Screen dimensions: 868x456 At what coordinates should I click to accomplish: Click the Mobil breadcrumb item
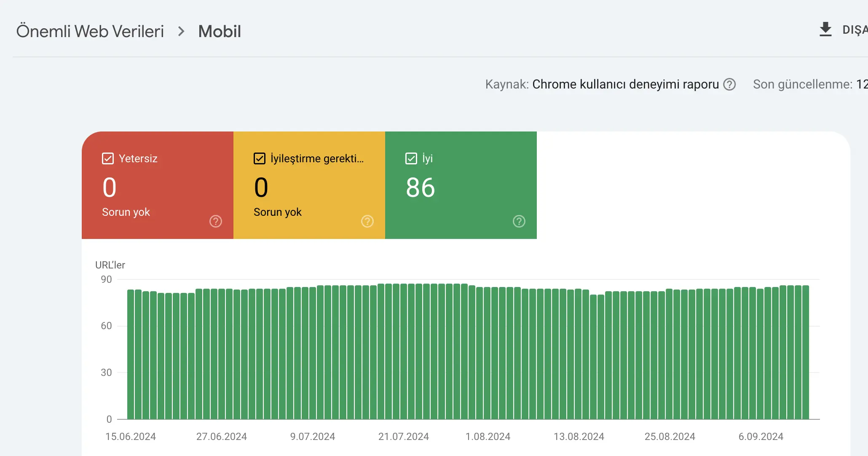[220, 31]
